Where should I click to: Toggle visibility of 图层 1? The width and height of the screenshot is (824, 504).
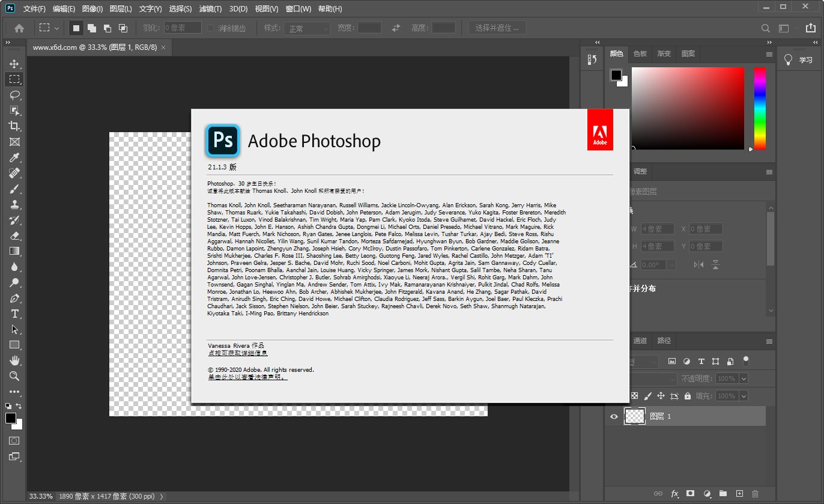[614, 416]
